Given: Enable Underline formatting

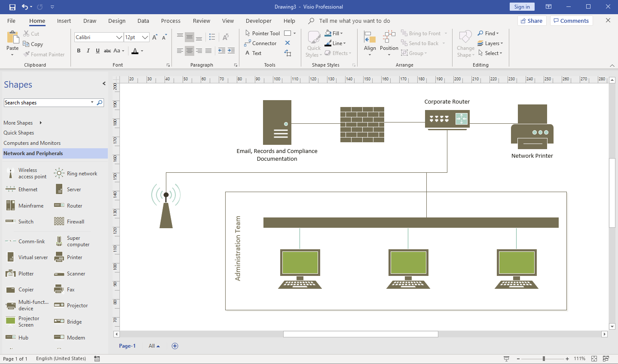Looking at the screenshot, I should pyautogui.click(x=97, y=50).
